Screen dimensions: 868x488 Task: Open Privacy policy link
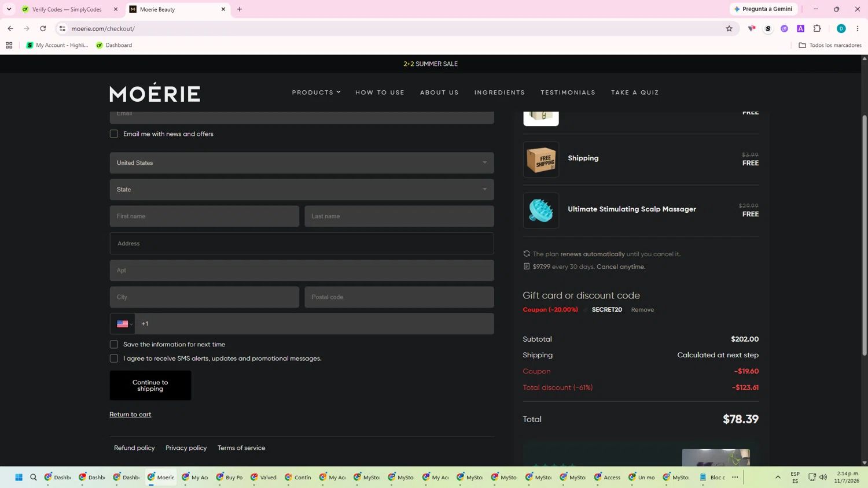(186, 448)
